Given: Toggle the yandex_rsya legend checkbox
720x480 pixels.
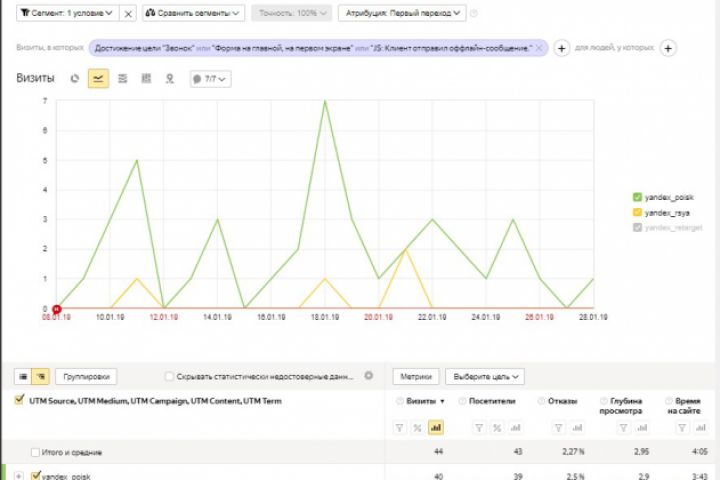Looking at the screenshot, I should click(x=637, y=212).
